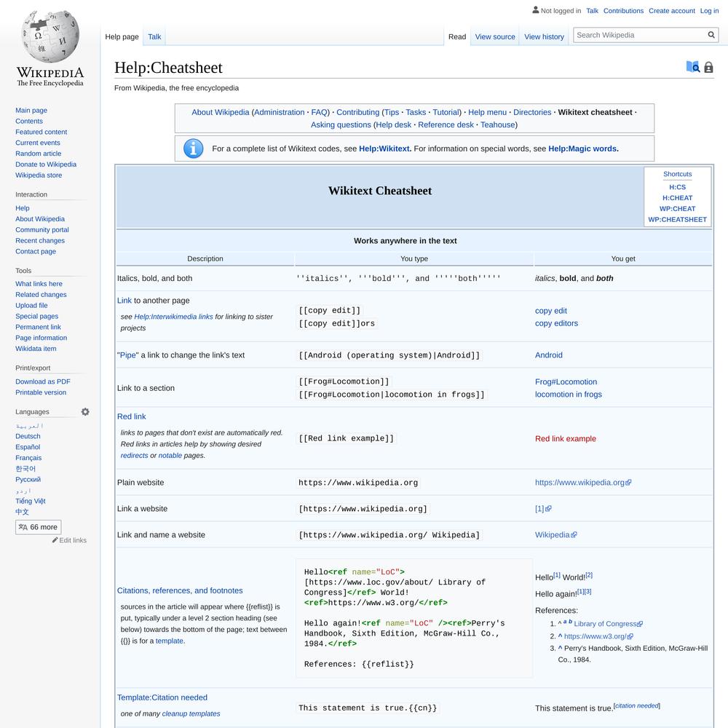728x728 pixels.
Task: Click the search magnifying glass icon
Action: 711,35
